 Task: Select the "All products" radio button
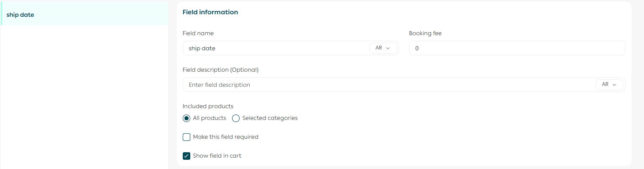coord(187,118)
